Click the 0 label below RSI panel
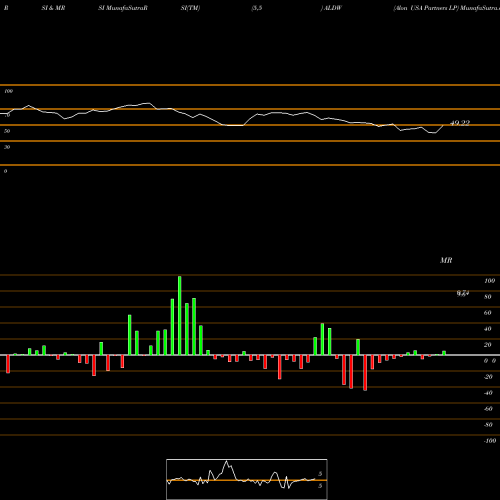500x500 pixels. tap(5, 171)
